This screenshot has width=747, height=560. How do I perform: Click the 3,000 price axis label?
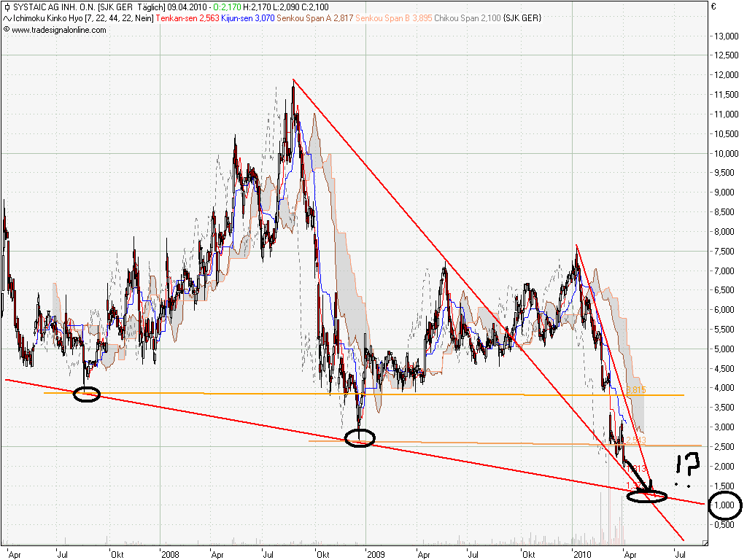point(724,427)
